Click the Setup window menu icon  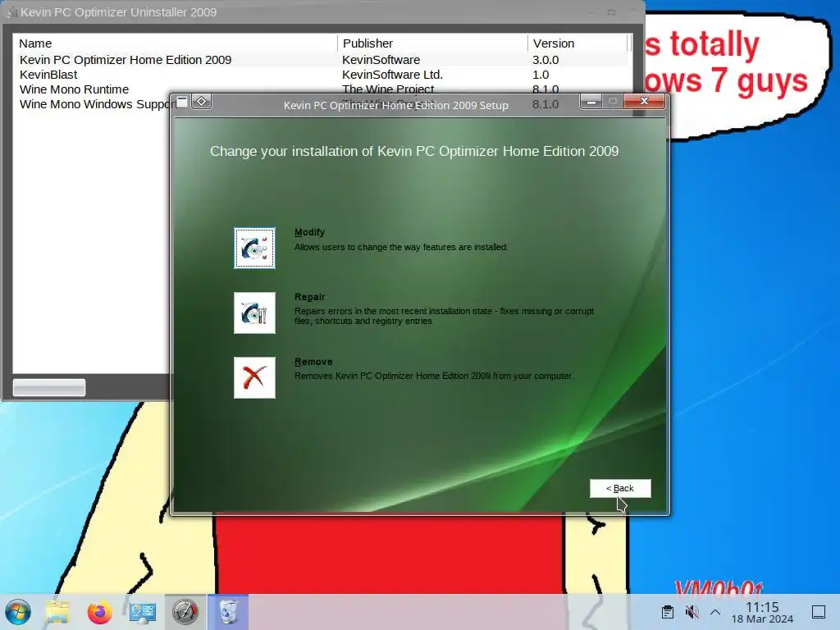click(182, 101)
